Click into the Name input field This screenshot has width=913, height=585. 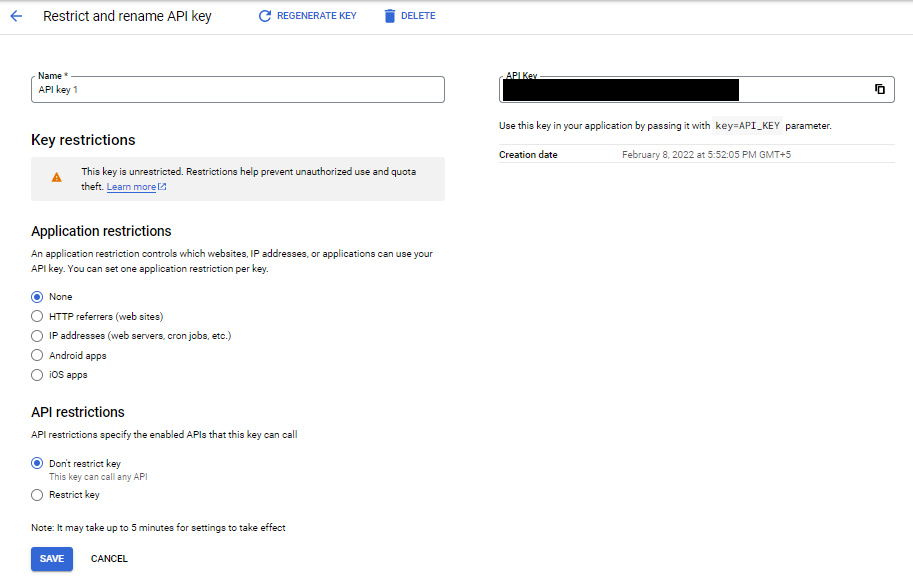pos(238,90)
